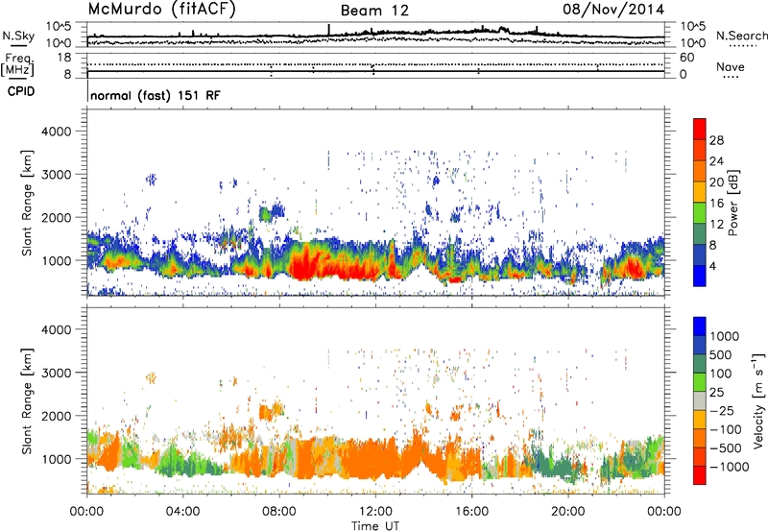Click the 08:00 time tick label
The image size is (768, 532).
279,512
